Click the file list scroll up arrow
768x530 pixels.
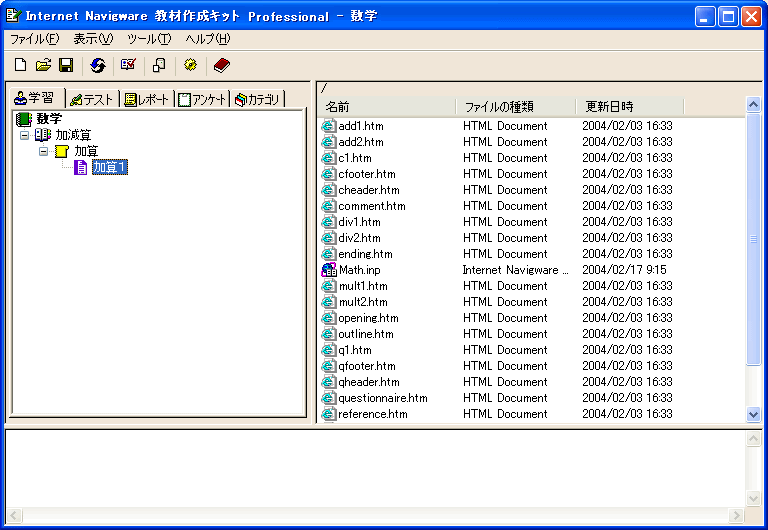(753, 104)
